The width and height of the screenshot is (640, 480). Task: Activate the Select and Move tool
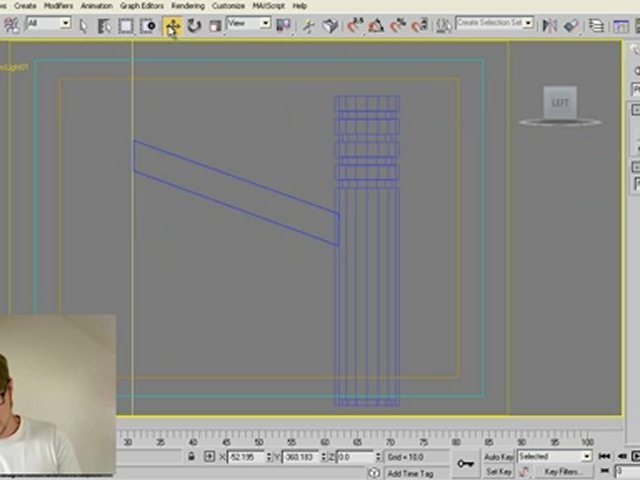click(x=172, y=26)
